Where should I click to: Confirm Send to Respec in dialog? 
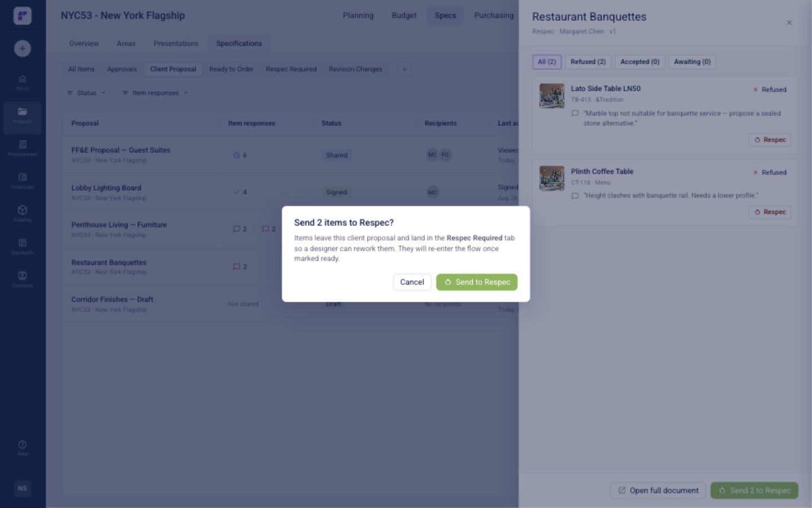click(x=476, y=282)
